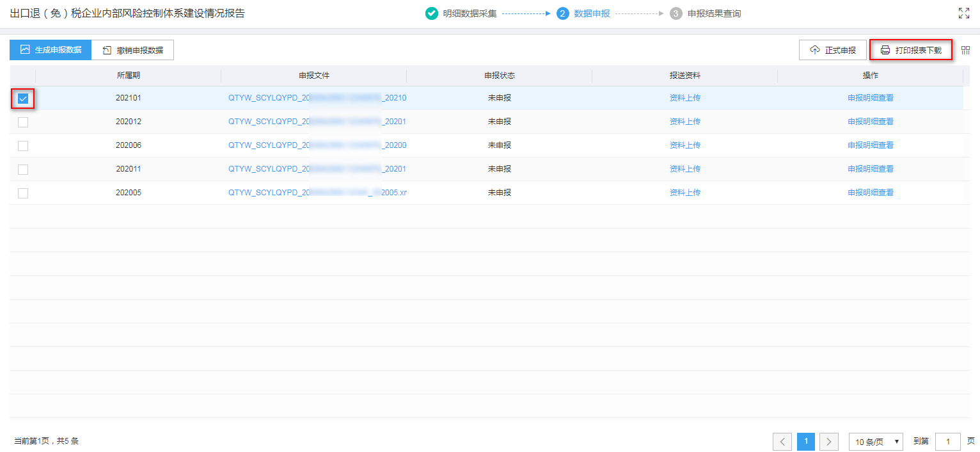Click the 生成申报数据 button
The height and width of the screenshot is (452, 980).
pos(51,50)
